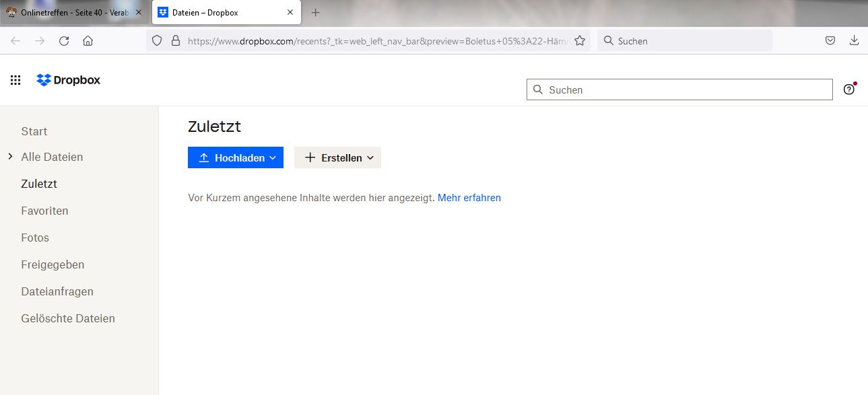Open Favoriten in the sidebar
The height and width of the screenshot is (395, 868).
tap(44, 211)
